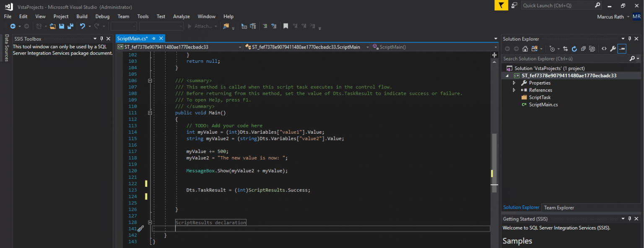Open the Debug menu
The image size is (644, 248).
tap(102, 16)
